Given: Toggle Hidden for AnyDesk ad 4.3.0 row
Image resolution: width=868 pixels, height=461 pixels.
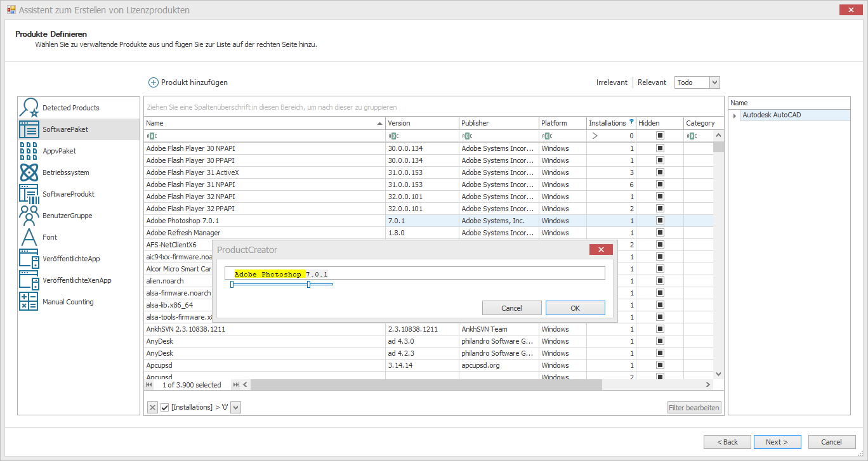Looking at the screenshot, I should pyautogui.click(x=660, y=341).
